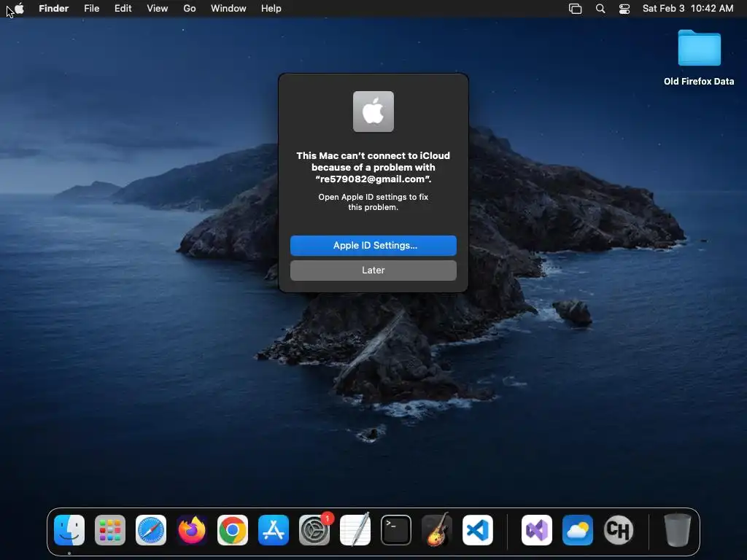Open the Finder menu in menu bar
This screenshot has height=560, width=747.
(x=53, y=9)
